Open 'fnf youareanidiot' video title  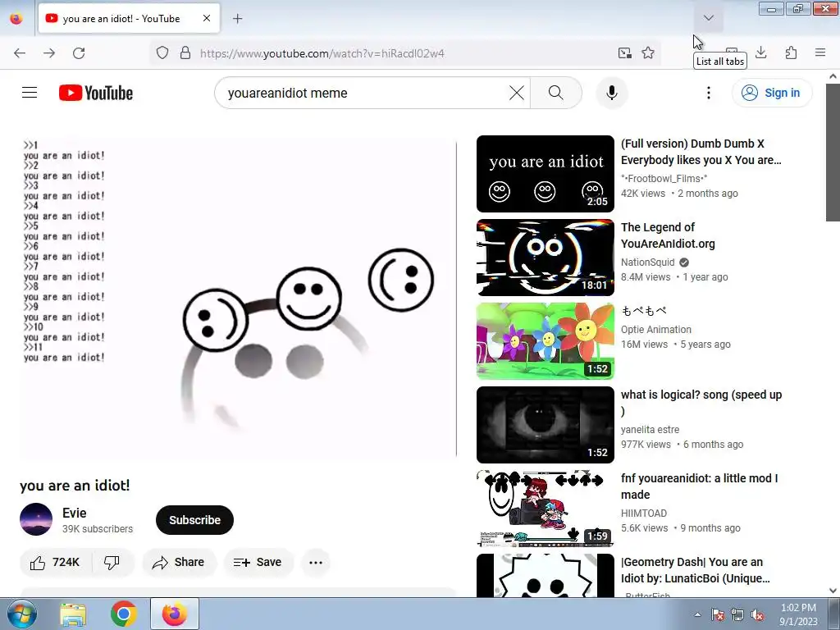tap(699, 486)
